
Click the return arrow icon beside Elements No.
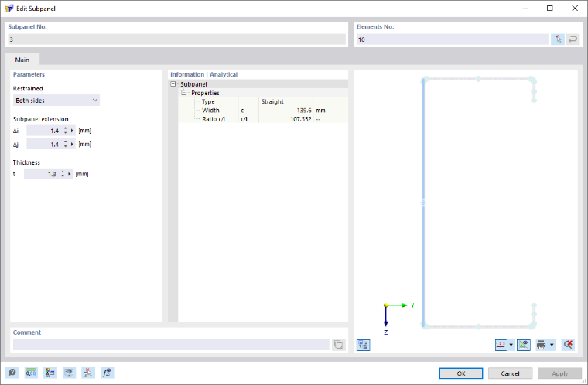coord(573,39)
